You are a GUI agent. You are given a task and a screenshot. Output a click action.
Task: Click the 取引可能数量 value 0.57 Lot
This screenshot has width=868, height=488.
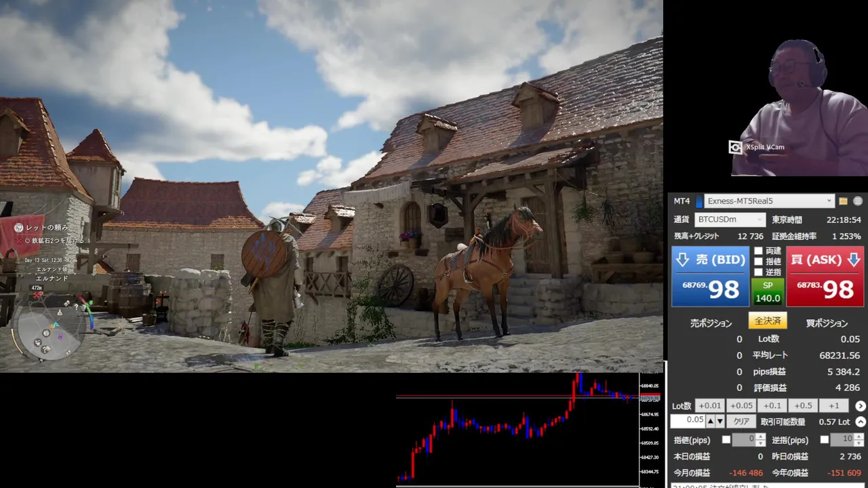point(834,422)
